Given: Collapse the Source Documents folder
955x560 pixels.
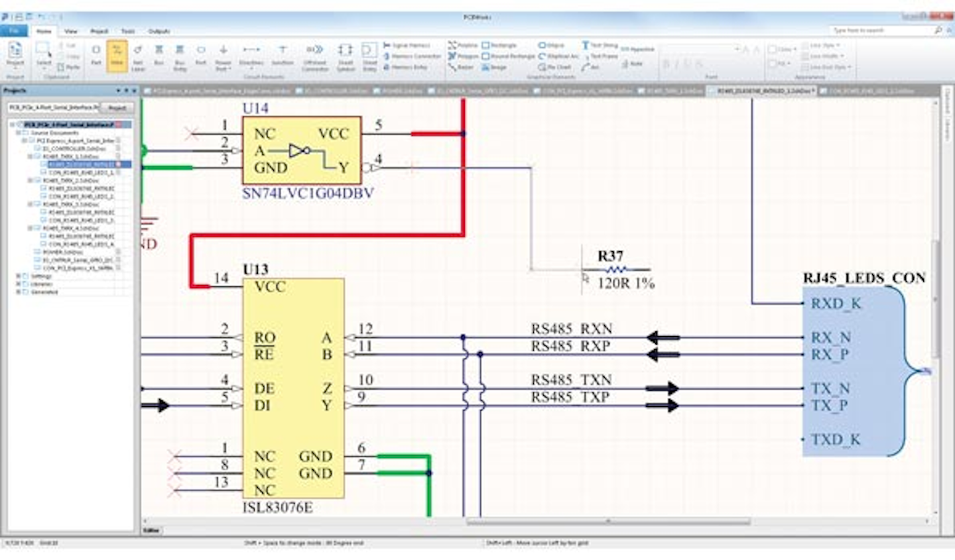Looking at the screenshot, I should 17,133.
